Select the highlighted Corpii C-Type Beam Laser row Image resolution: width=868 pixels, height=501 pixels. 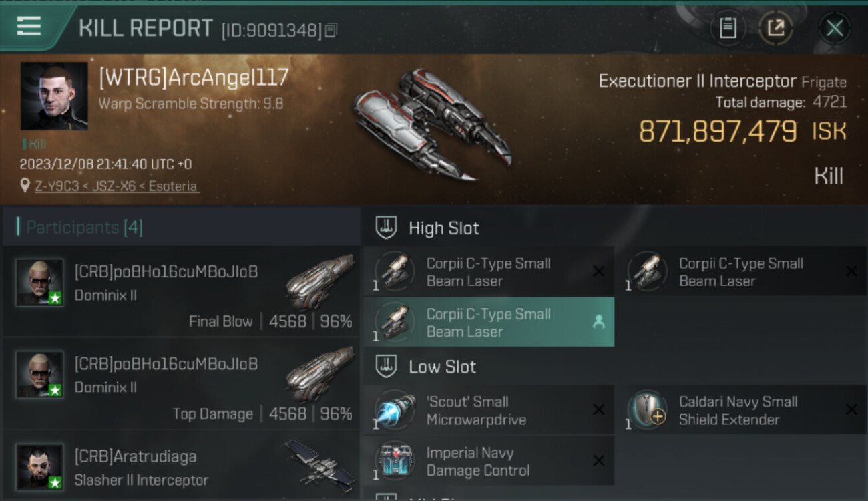point(489,322)
